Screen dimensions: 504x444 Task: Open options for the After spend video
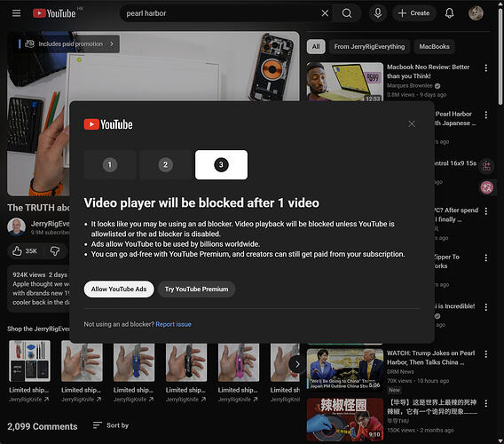click(x=486, y=211)
